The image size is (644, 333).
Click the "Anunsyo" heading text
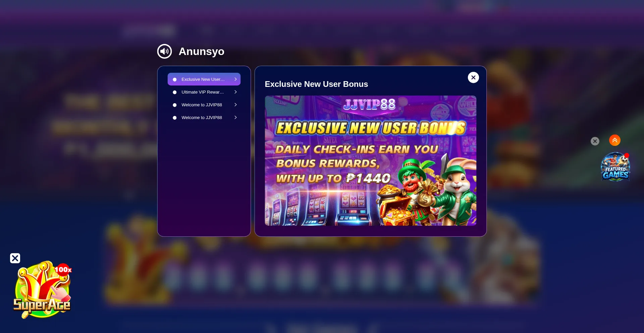(201, 51)
